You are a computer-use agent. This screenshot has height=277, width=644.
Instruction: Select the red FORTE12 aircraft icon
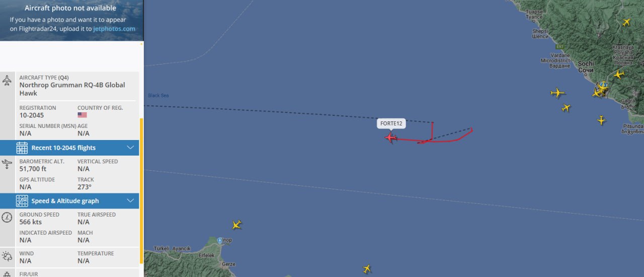click(391, 137)
